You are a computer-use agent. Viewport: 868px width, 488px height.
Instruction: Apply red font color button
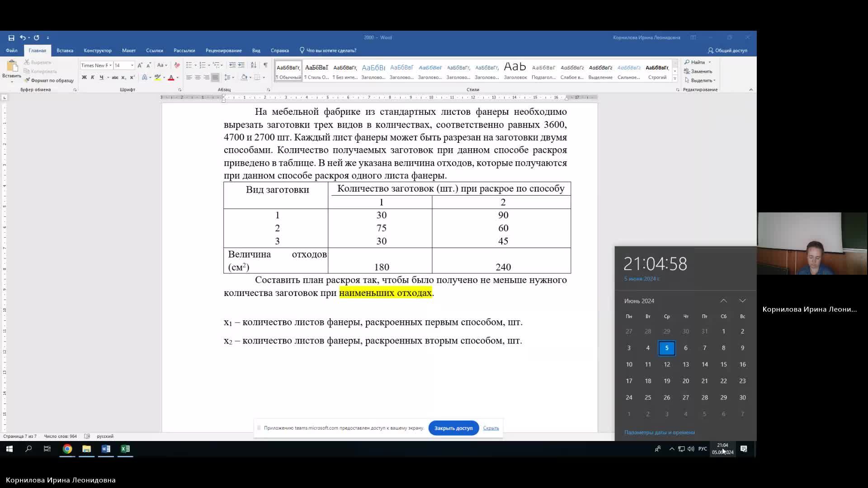(171, 77)
